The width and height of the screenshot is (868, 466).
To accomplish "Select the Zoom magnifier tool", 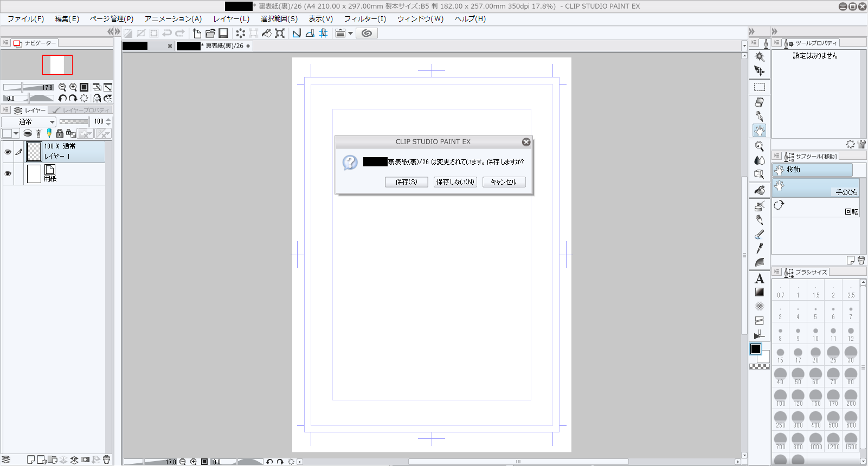I will [759, 146].
